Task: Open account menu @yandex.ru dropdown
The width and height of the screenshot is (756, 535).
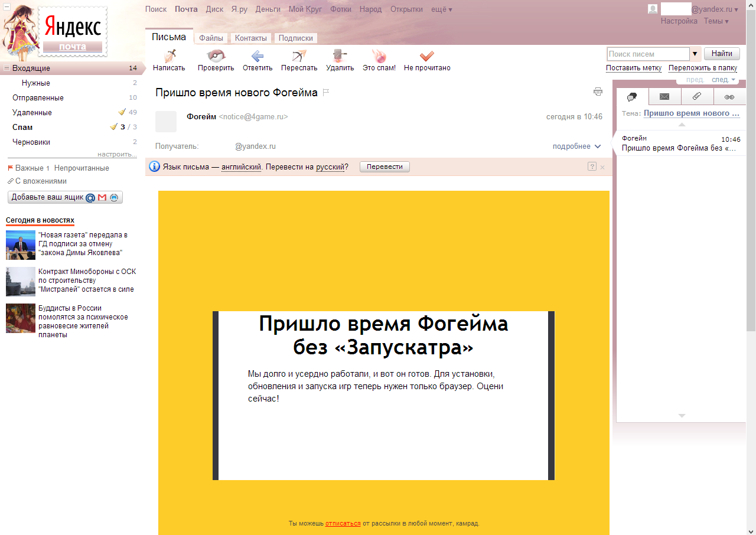Action: click(715, 9)
